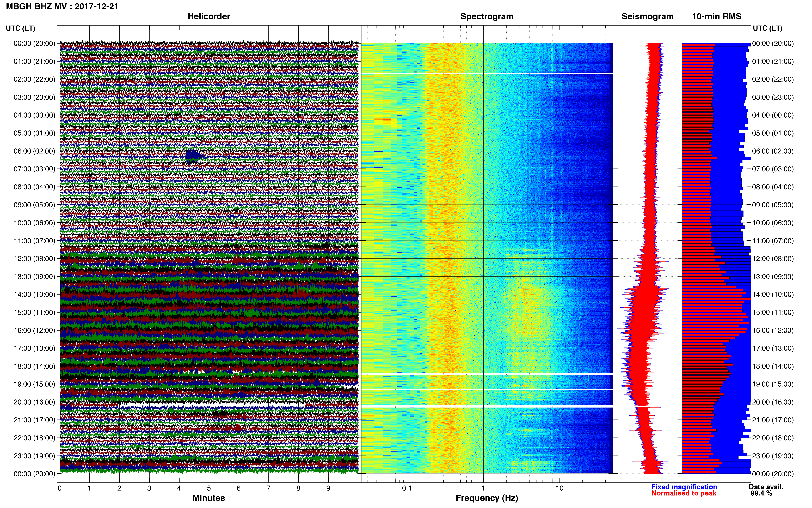Click the red Normalised to peak legend label
812x508 pixels.
pyautogui.click(x=684, y=493)
